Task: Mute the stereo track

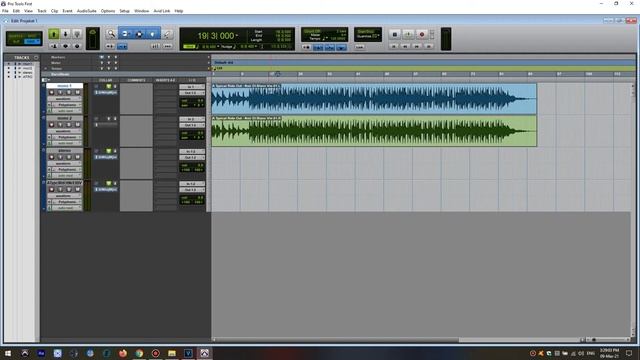Action: pyautogui.click(x=77, y=157)
